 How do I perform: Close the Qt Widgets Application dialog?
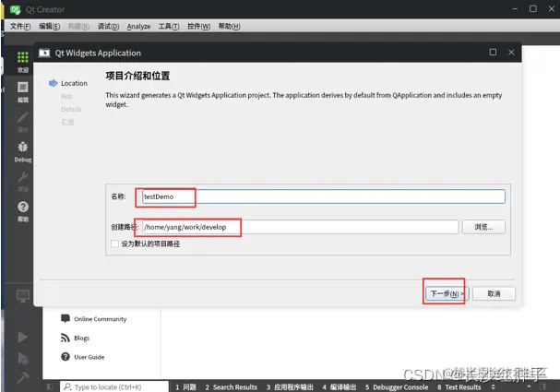tap(511, 53)
